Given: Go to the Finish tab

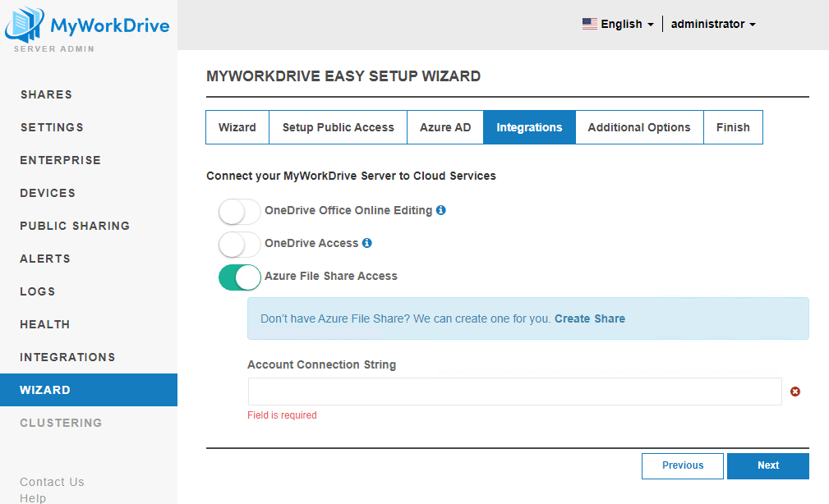Looking at the screenshot, I should click(734, 127).
